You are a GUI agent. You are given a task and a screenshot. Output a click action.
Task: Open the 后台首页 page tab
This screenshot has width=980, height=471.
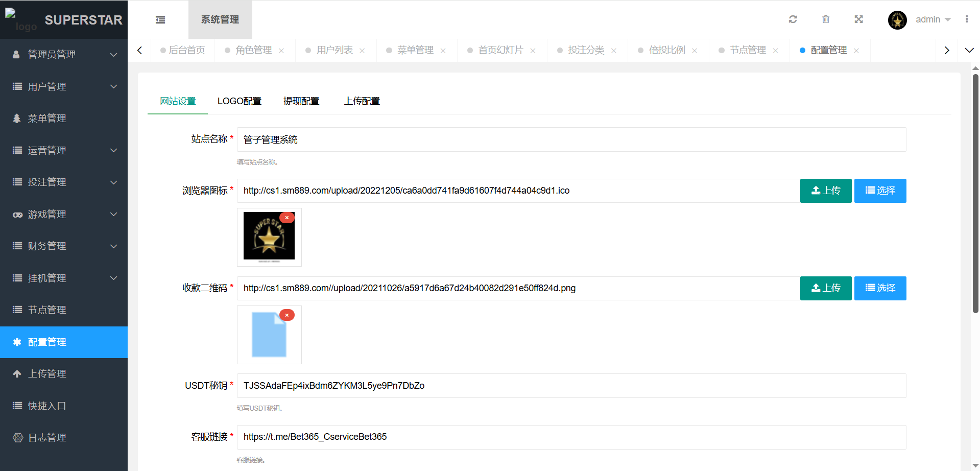tap(182, 50)
